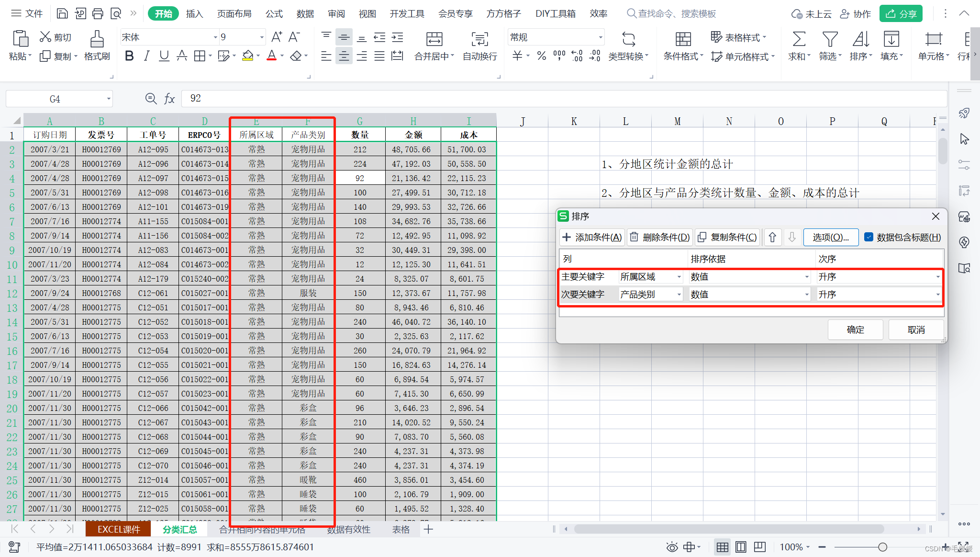Click the 确定 button in sort dialog
Viewport: 980px width, 557px height.
pos(855,330)
